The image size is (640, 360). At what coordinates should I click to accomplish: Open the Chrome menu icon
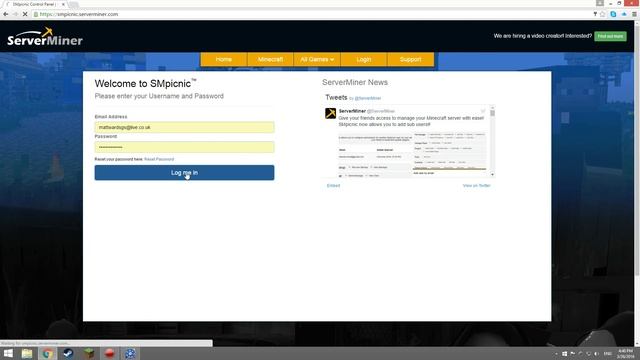coord(634,14)
